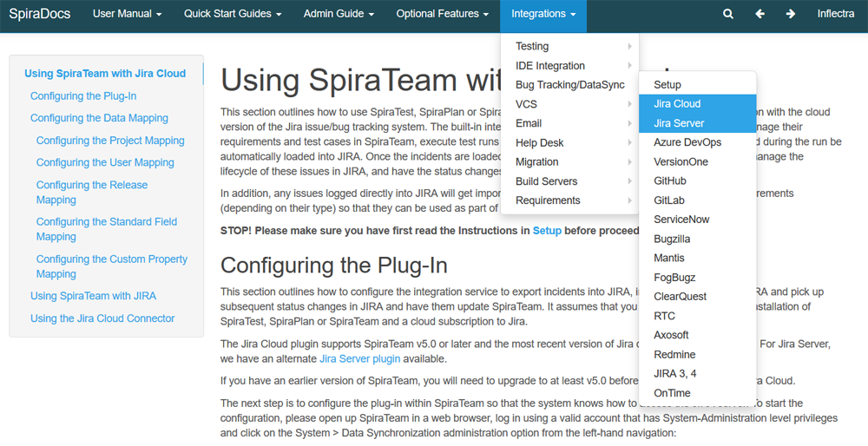Expand the Admin Guide menu
Image resolution: width=868 pixels, height=446 pixels.
339,14
